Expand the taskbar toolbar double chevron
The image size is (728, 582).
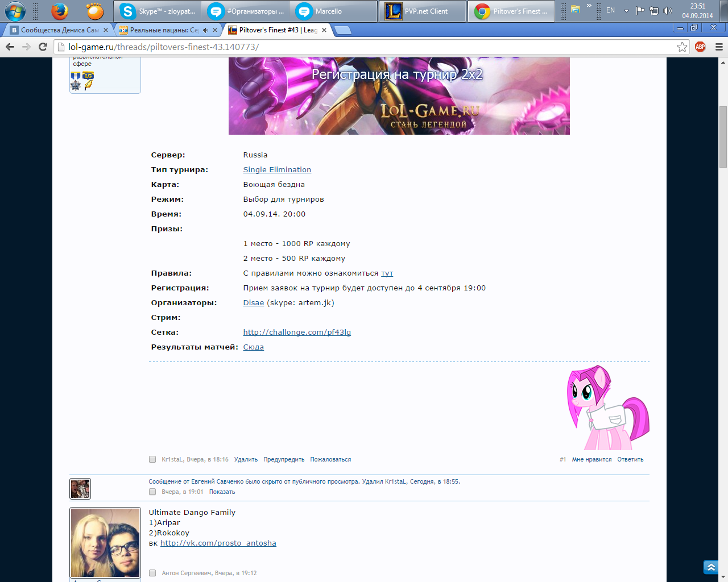click(589, 6)
